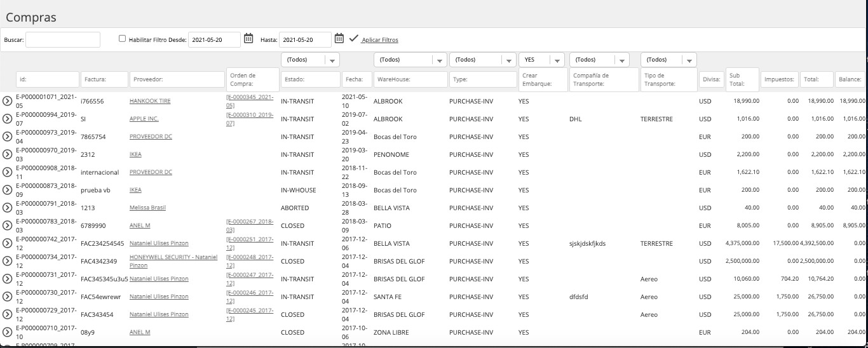Click the Impuestos column filter field
This screenshot has width=868, height=348.
780,79
